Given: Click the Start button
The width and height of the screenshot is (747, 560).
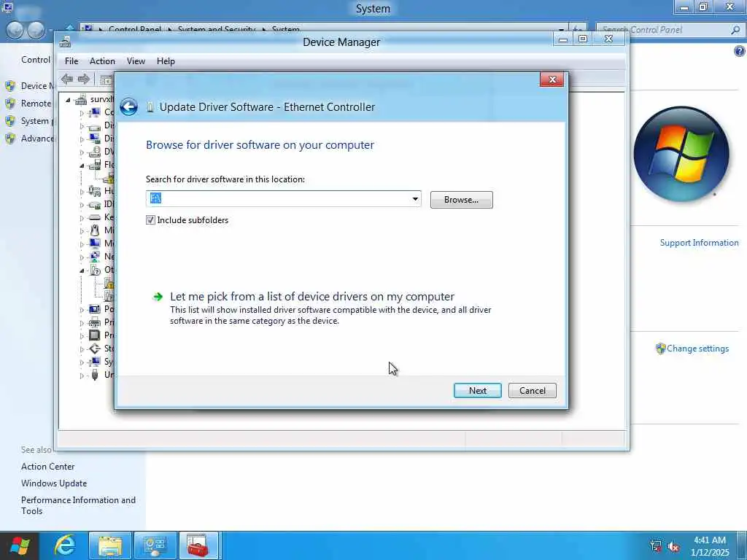Looking at the screenshot, I should 20,545.
